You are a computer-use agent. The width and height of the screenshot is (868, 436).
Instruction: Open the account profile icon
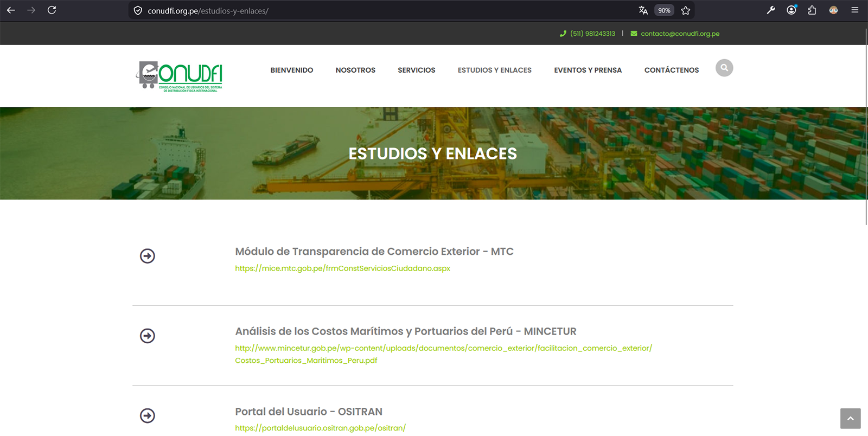coord(792,10)
